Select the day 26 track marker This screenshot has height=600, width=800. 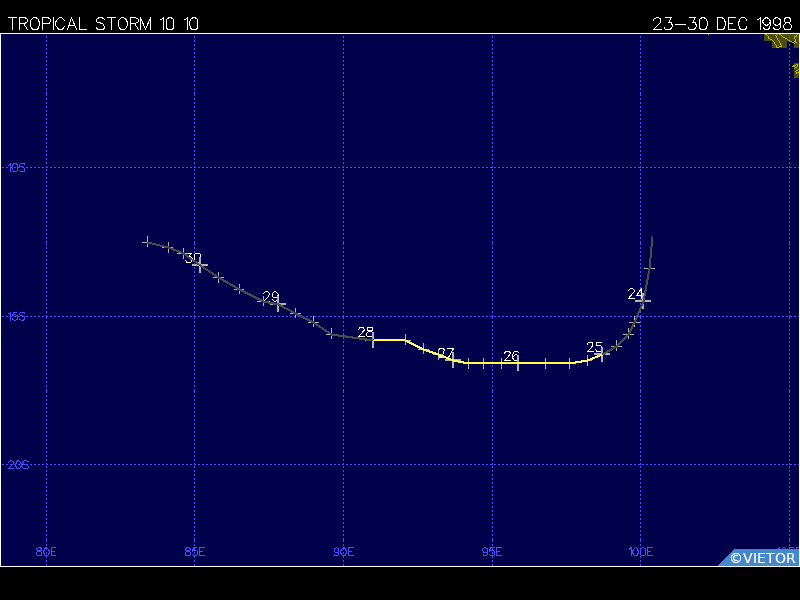pyautogui.click(x=518, y=363)
